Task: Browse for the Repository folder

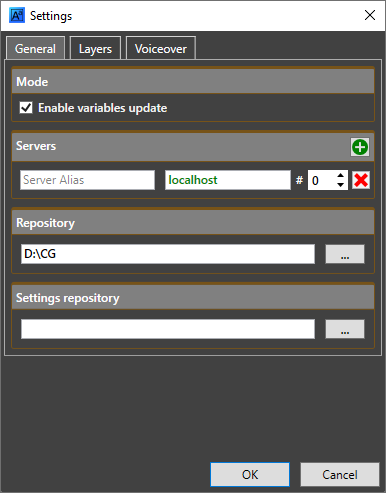Action: [x=345, y=254]
